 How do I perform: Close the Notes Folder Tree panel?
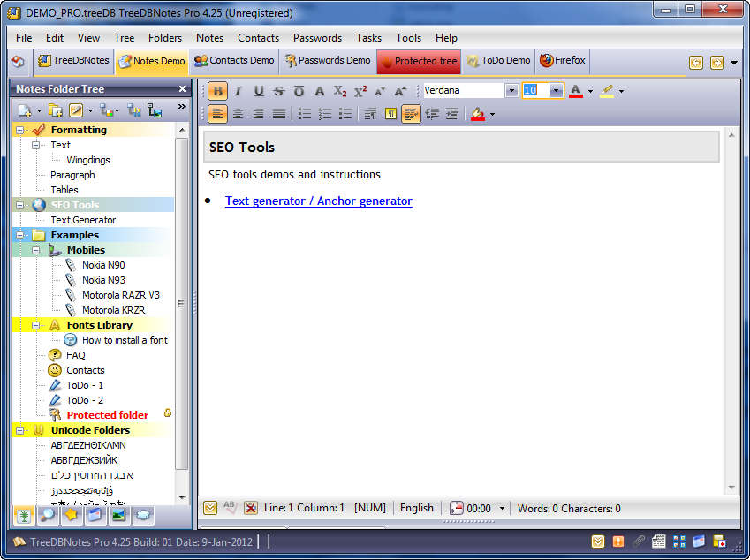click(x=182, y=89)
